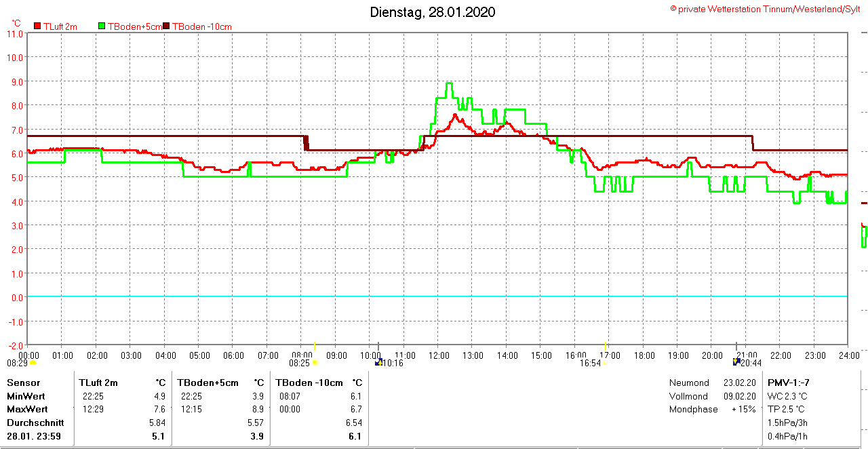The image size is (868, 449).
Task: Click the PMV-1:-7 header in the right panel
Action: pyautogui.click(x=788, y=383)
